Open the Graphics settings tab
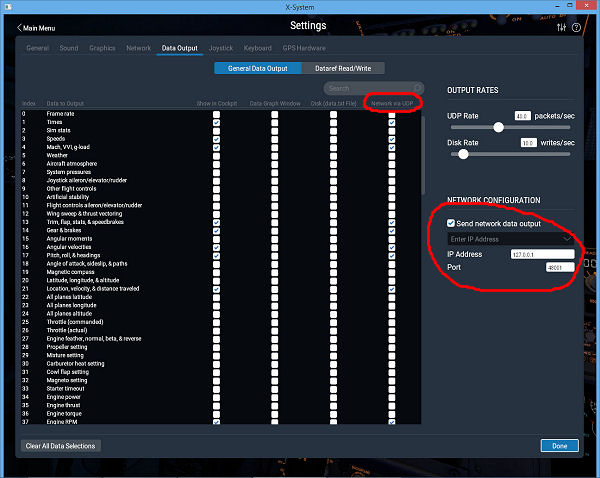This screenshot has width=600, height=478. [x=102, y=48]
